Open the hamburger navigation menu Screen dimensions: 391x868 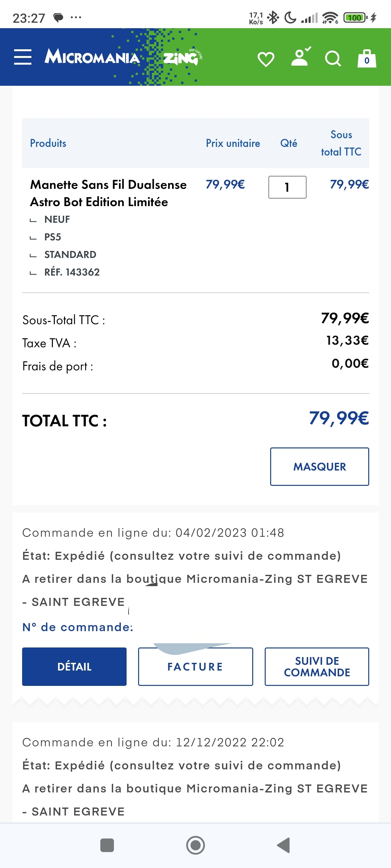23,57
